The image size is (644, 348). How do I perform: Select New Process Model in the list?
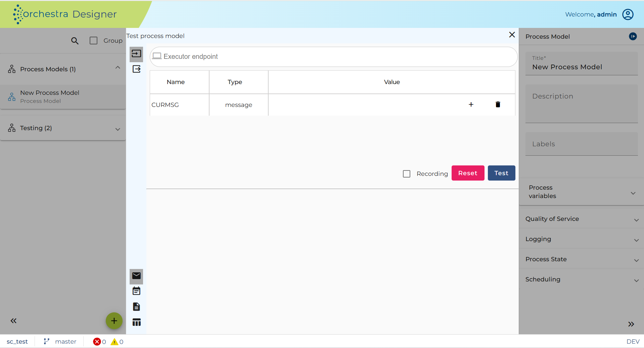click(x=63, y=97)
